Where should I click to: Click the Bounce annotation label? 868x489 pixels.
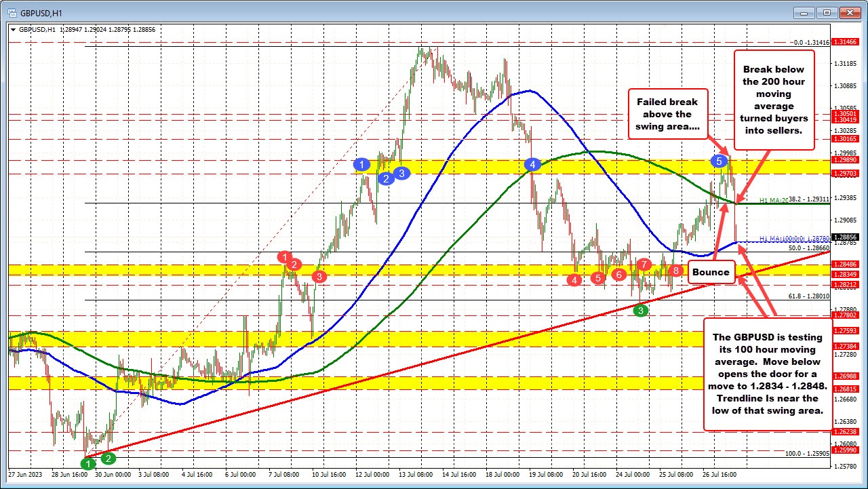711,271
